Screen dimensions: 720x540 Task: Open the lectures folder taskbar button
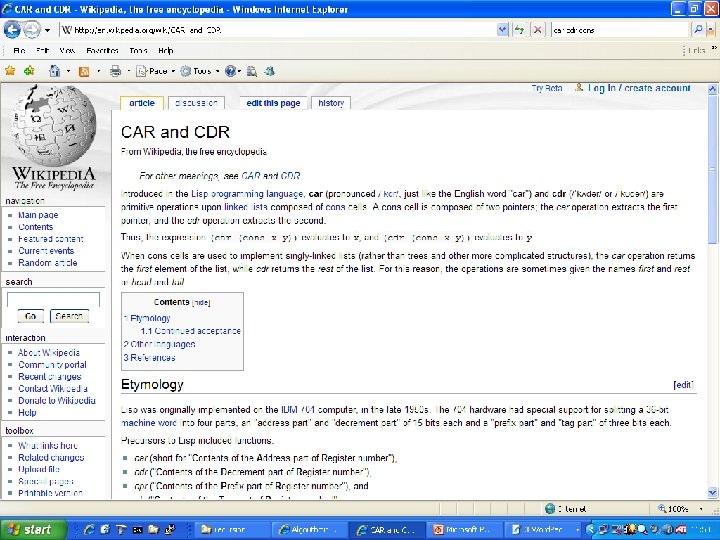click(232, 529)
